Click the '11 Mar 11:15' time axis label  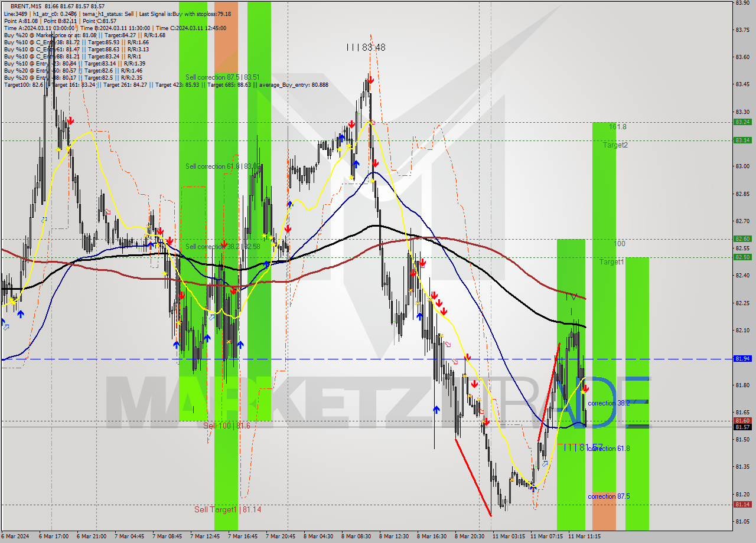click(x=584, y=537)
